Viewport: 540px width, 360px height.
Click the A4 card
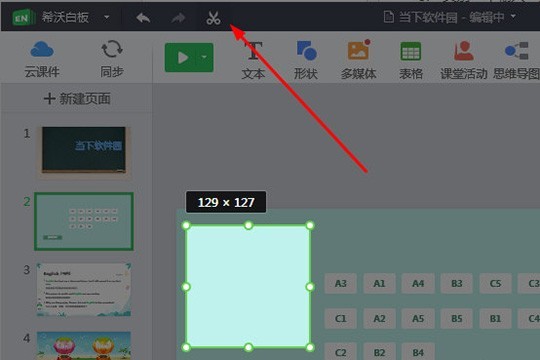click(x=418, y=284)
